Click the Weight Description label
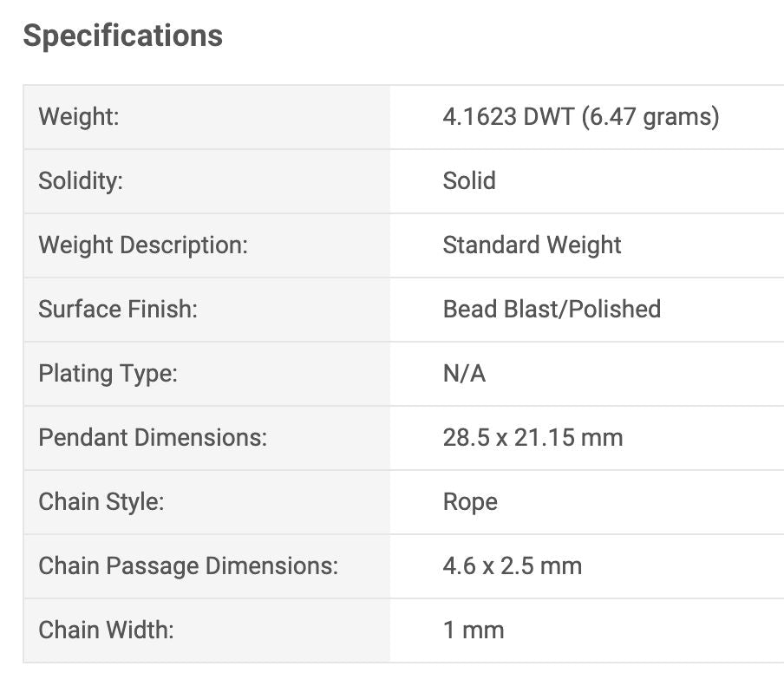The image size is (784, 699). click(x=143, y=245)
